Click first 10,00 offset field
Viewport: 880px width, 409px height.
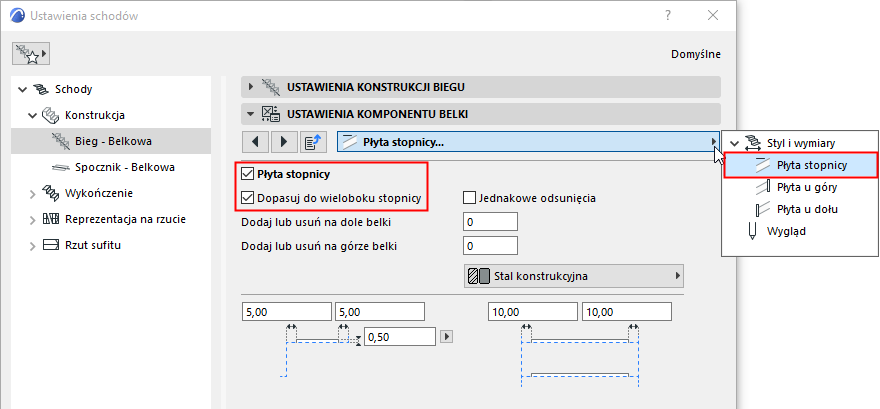[533, 312]
